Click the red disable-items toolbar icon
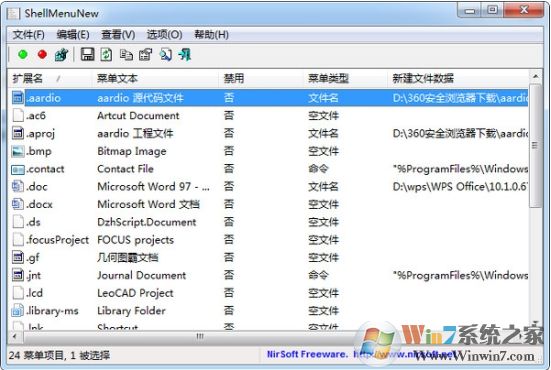Screen dimensions: 551x370 [x=42, y=54]
